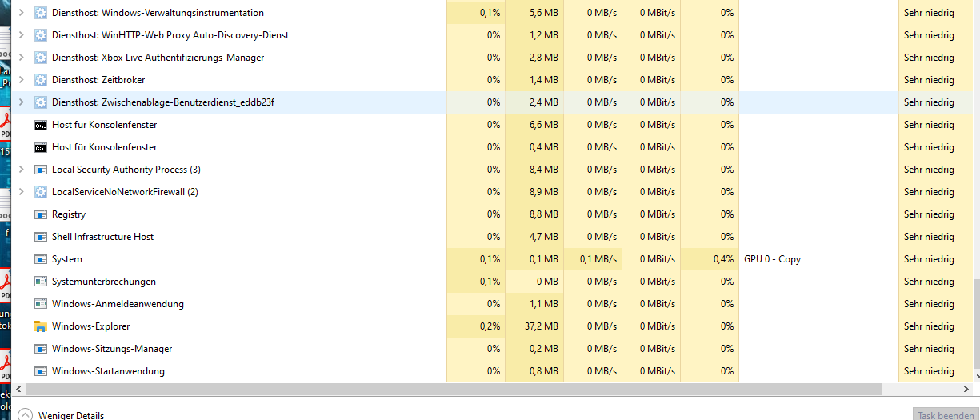
Task: Click Shell Infrastructure Host memory 4,7 MB
Action: pyautogui.click(x=546, y=237)
